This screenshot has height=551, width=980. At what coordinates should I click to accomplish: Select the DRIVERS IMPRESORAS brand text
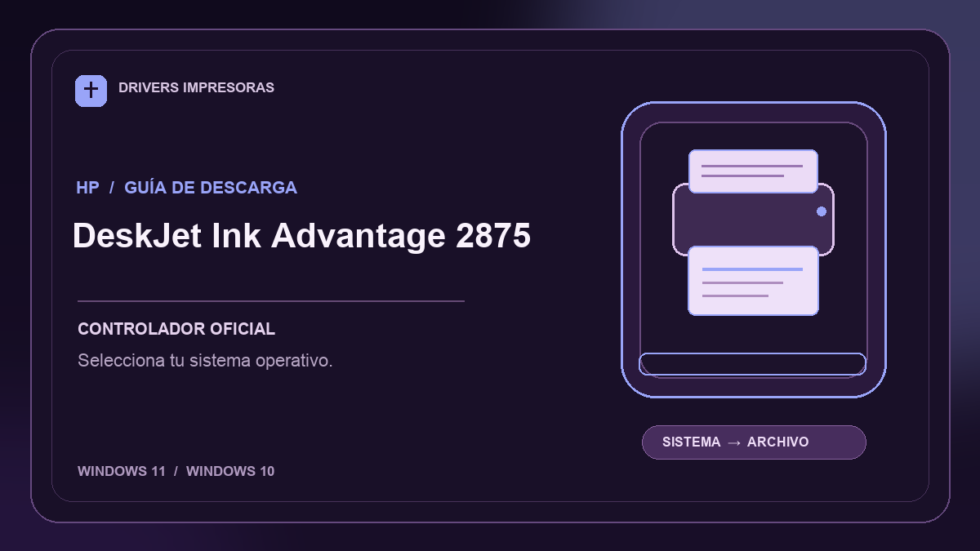point(196,87)
